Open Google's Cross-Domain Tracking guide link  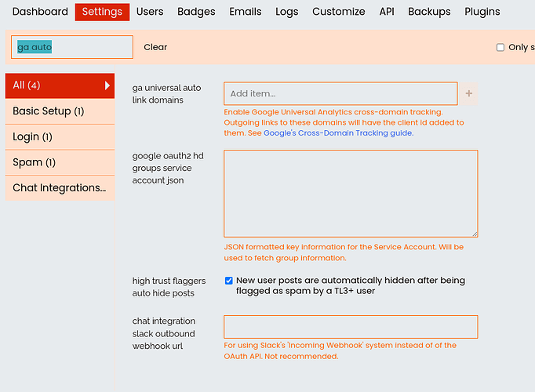338,133
